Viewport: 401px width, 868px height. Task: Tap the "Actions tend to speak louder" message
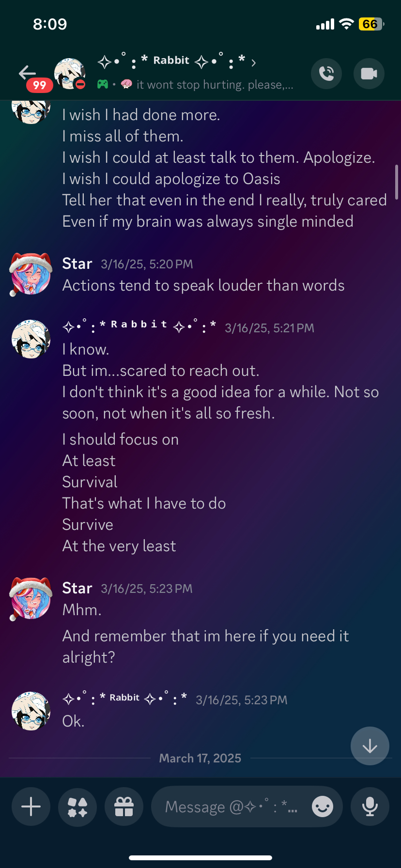coord(203,286)
